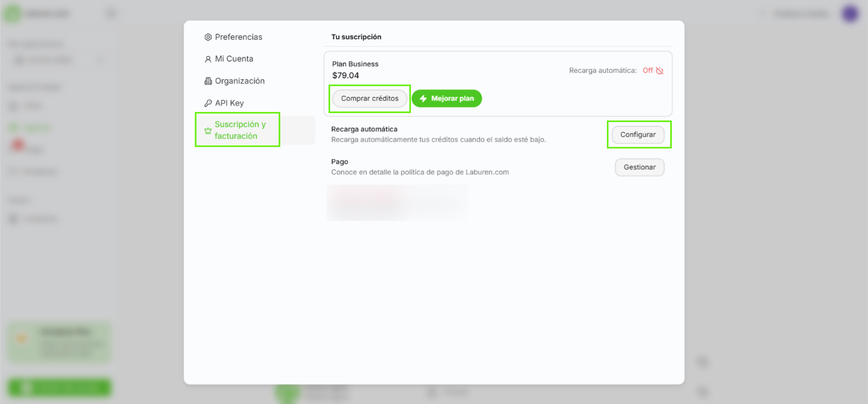
Task: Click the green app logo in top-left corner
Action: (12, 14)
